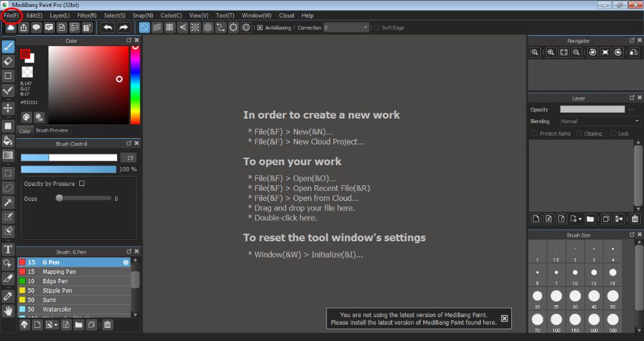Screen dimensions: 644x341
Task: Select the Gradient tool
Action: coord(8,156)
